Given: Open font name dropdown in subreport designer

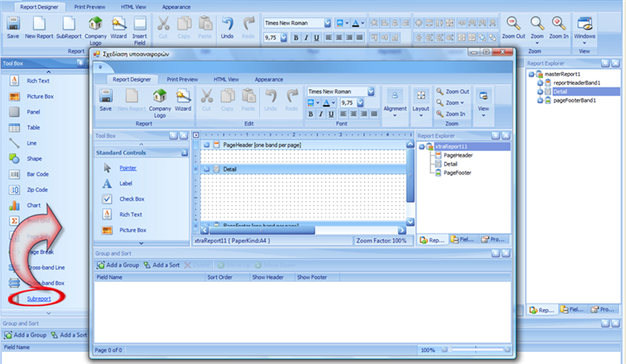Looking at the screenshot, I should tap(371, 91).
